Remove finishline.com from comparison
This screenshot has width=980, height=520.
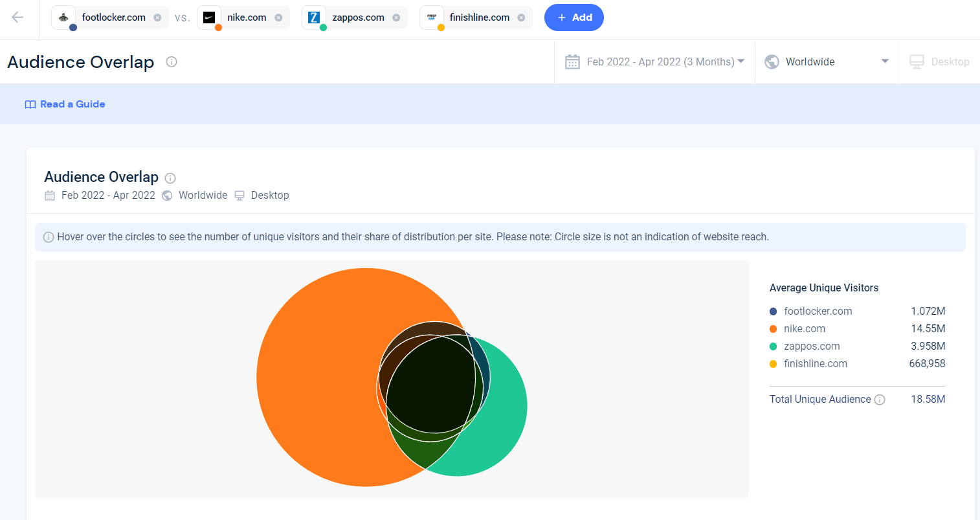tap(521, 17)
